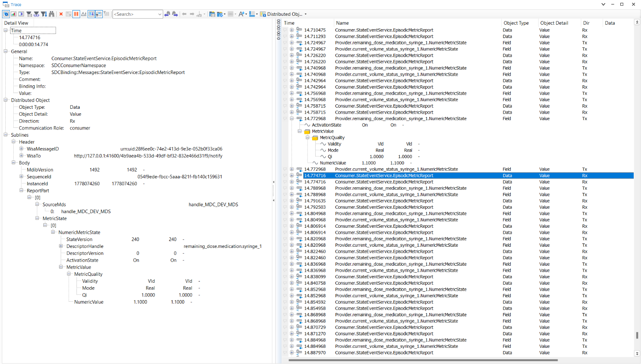Click the font size A icon
Image resolution: width=641 pixels, height=364 pixels.
241,14
